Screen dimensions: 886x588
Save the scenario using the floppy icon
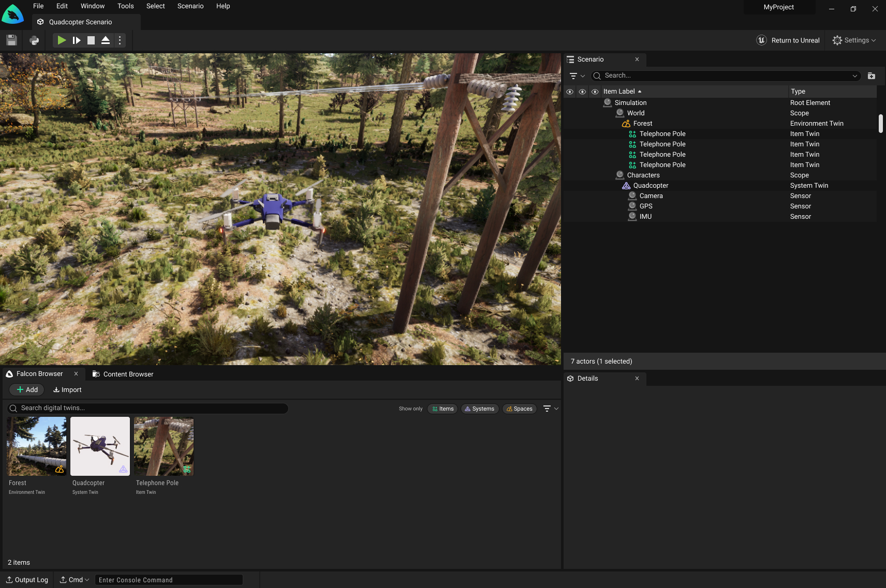[12, 40]
